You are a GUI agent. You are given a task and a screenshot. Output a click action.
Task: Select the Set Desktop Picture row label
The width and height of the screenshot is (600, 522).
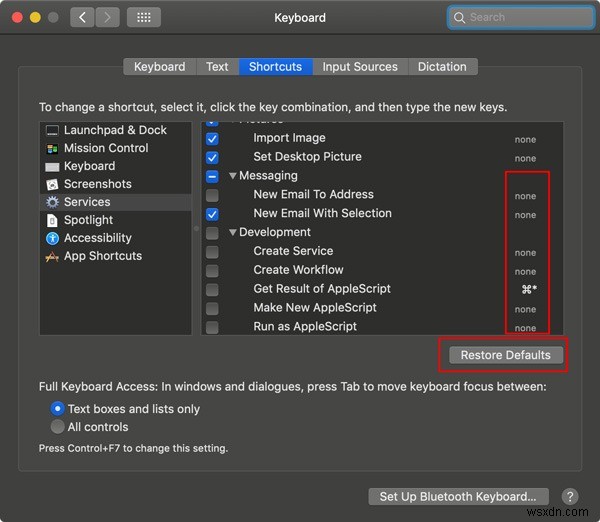pos(307,157)
